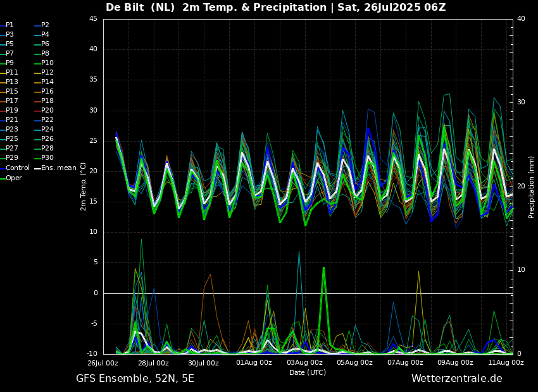Screen dimensions: 538x392
Task: Select the P4 legend label
Action: click(42, 35)
